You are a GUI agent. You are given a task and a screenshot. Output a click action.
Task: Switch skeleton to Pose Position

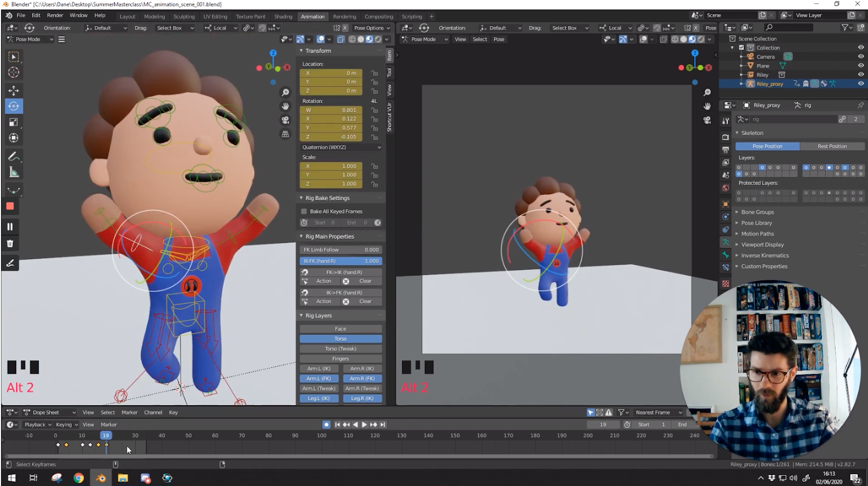coord(767,146)
